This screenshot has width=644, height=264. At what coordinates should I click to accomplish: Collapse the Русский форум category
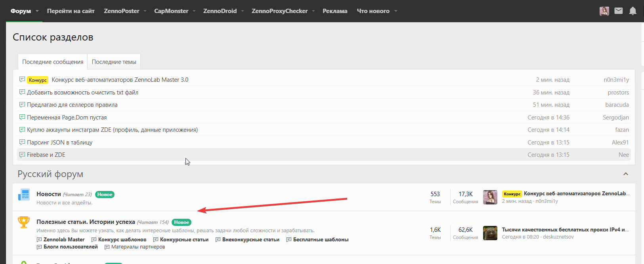[x=626, y=174]
